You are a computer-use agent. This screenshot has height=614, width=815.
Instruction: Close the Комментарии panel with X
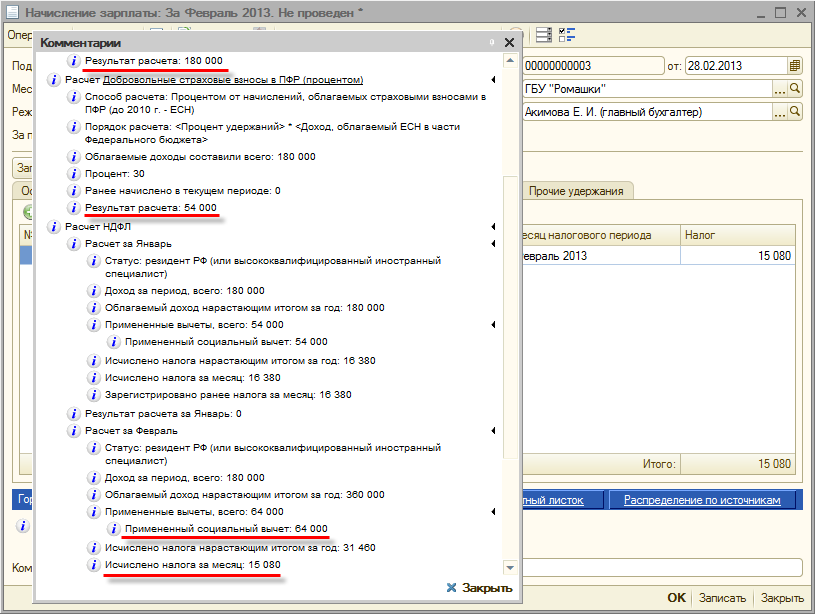[509, 43]
